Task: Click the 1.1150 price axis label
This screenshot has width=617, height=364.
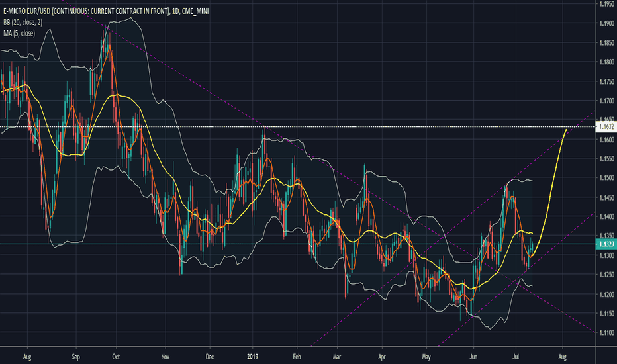Action: [x=607, y=314]
